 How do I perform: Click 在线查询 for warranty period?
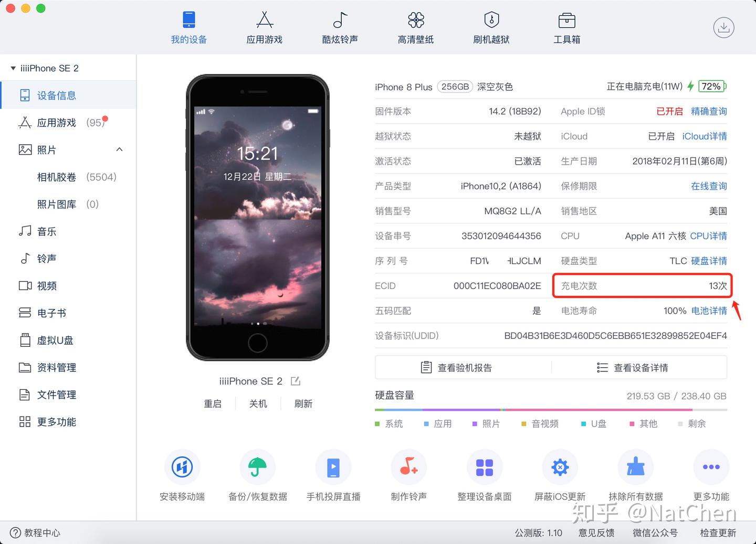tap(709, 186)
